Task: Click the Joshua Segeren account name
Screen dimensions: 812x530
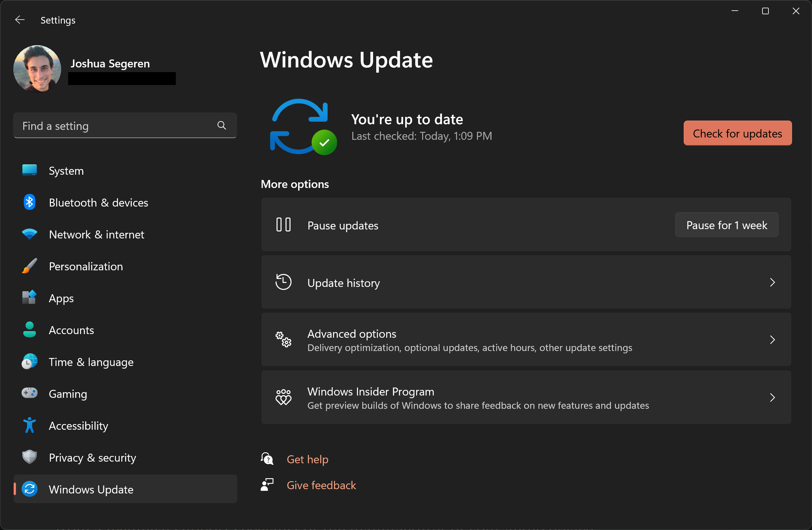Action: tap(110, 64)
